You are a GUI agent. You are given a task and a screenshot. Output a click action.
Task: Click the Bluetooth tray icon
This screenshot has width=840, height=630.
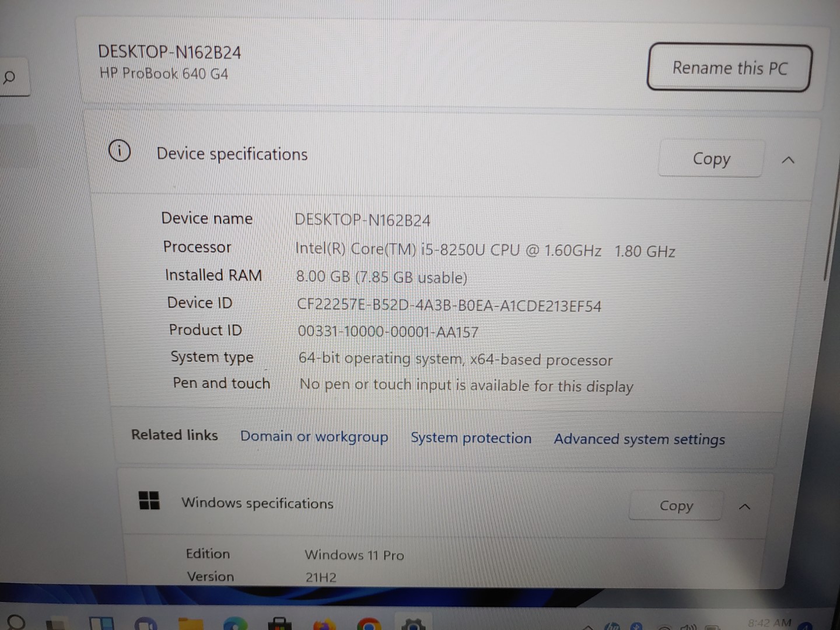[636, 626]
